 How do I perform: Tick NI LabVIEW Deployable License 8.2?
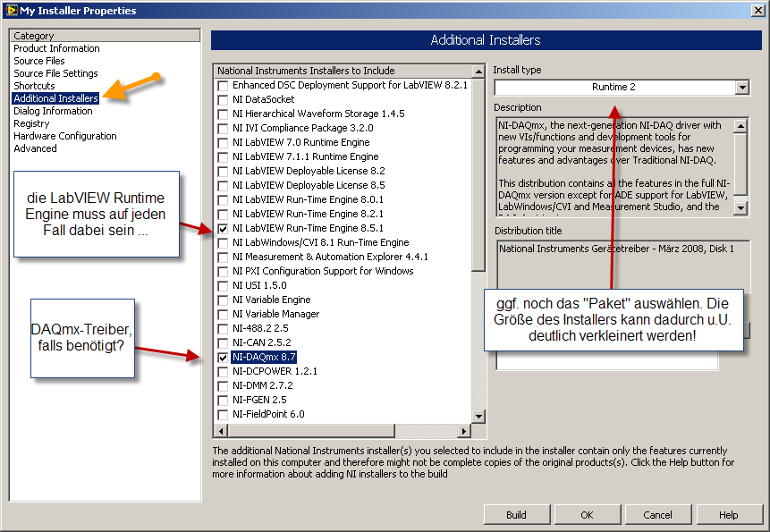point(223,172)
